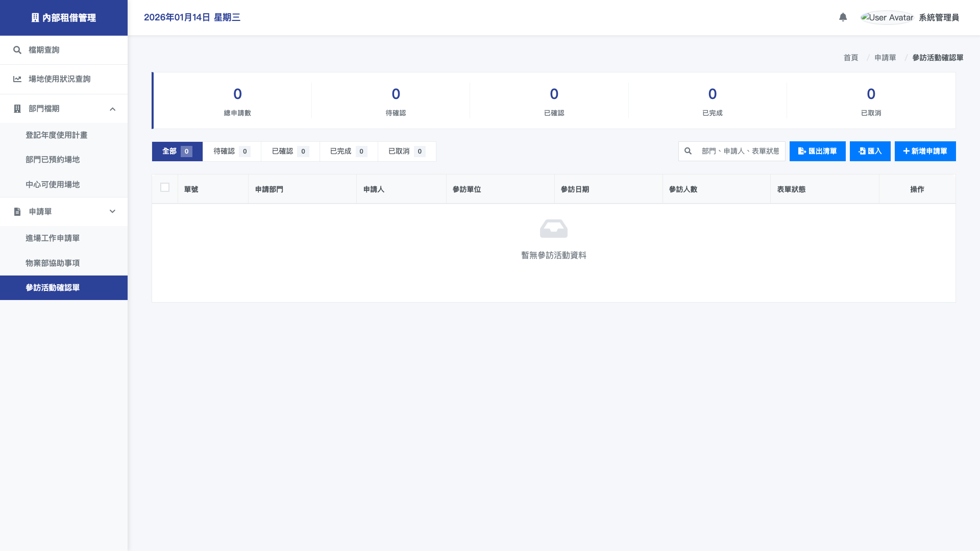Switch to the 已完成 tab
This screenshot has height=551, width=980.
pyautogui.click(x=348, y=152)
